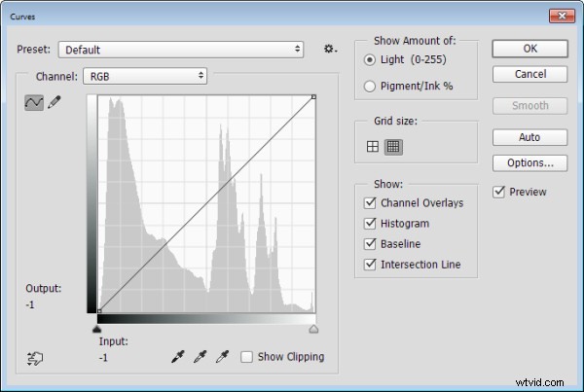Image resolution: width=584 pixels, height=392 pixels.
Task: Toggle the Histogram checkbox
Action: tap(370, 223)
